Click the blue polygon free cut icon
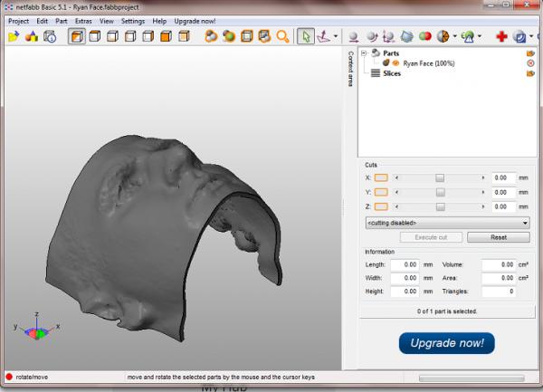The width and height of the screenshot is (543, 392). tap(407, 36)
